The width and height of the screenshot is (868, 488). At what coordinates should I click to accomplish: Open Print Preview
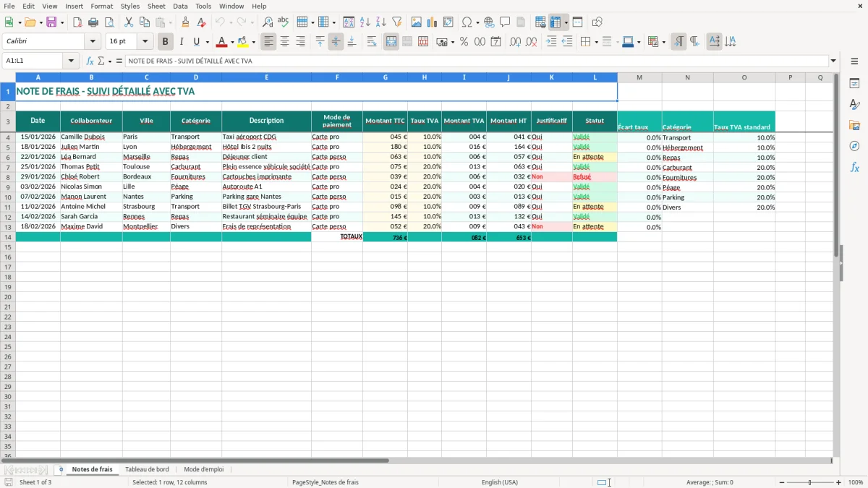click(x=109, y=22)
